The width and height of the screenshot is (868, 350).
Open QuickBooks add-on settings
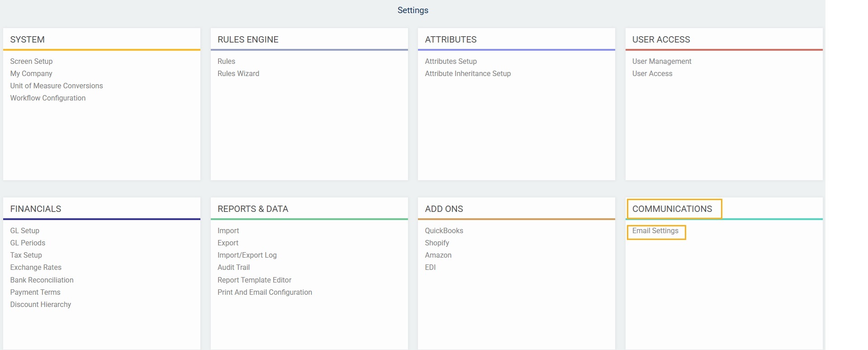coord(444,230)
